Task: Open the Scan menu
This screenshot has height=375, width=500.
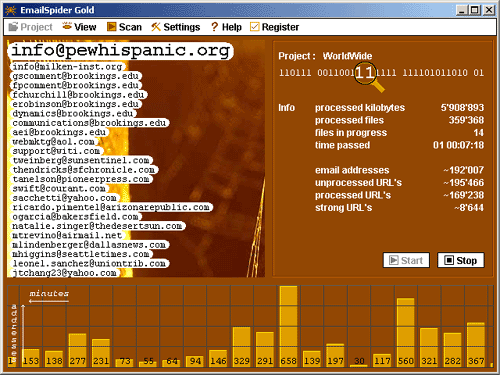Action: 124,27
